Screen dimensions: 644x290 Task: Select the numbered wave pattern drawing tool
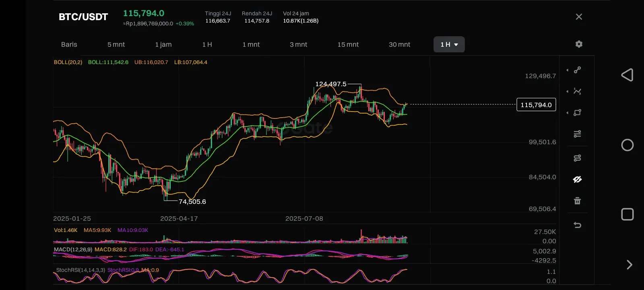point(577,91)
